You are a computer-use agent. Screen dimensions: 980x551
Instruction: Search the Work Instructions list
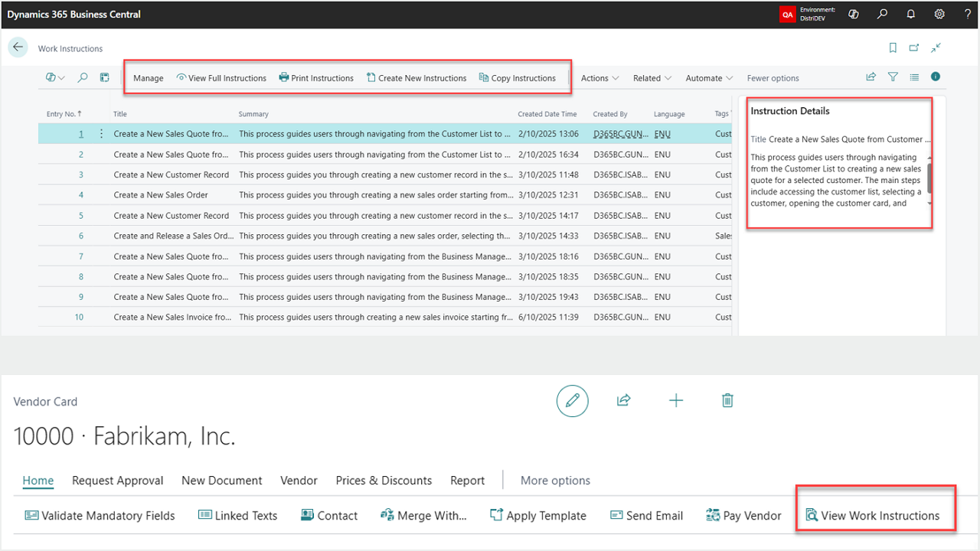point(83,77)
